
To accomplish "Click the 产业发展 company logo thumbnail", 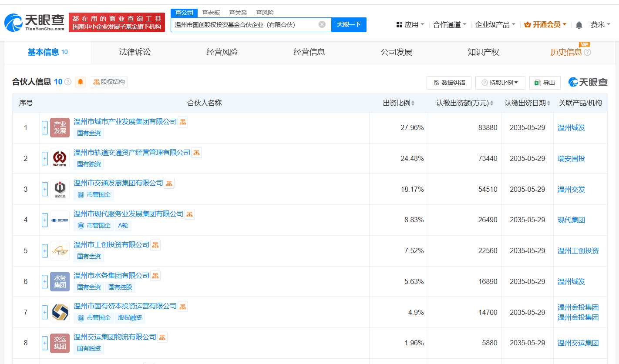I will pos(60,127).
